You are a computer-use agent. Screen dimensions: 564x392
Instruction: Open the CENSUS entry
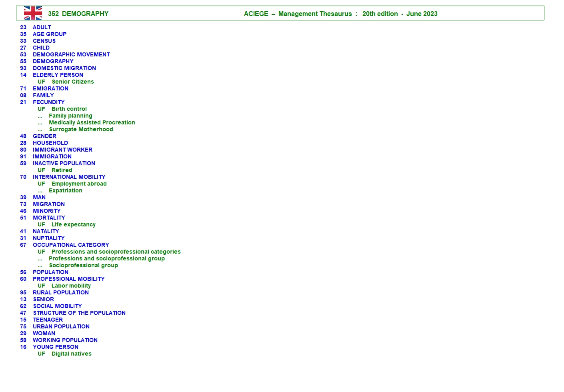pyautogui.click(x=44, y=41)
